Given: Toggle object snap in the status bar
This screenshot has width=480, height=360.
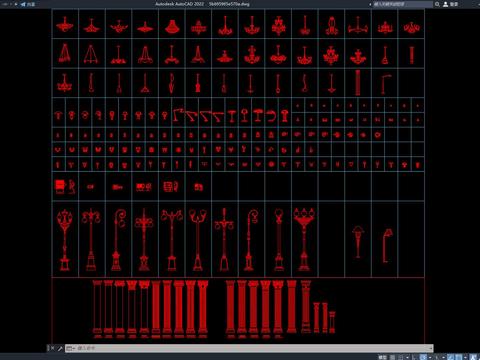Looking at the screenshot, I should pyautogui.click(x=459, y=357).
